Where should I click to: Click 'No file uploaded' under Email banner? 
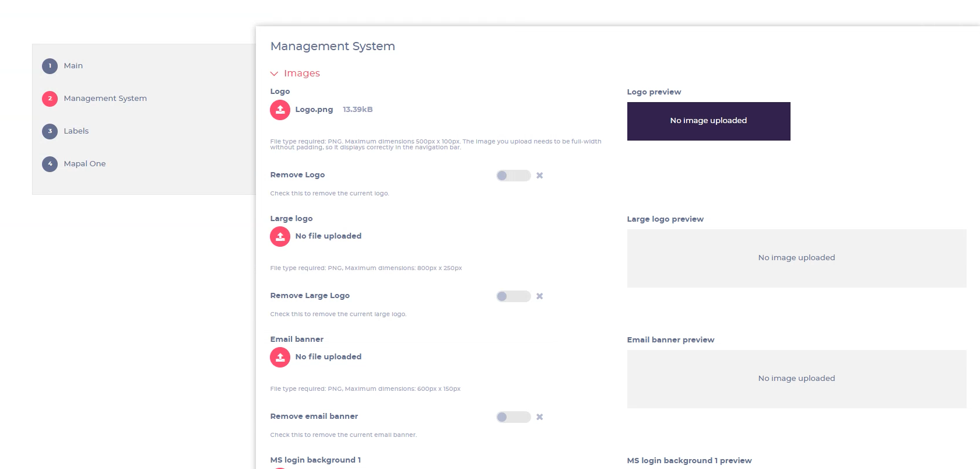[x=328, y=357]
